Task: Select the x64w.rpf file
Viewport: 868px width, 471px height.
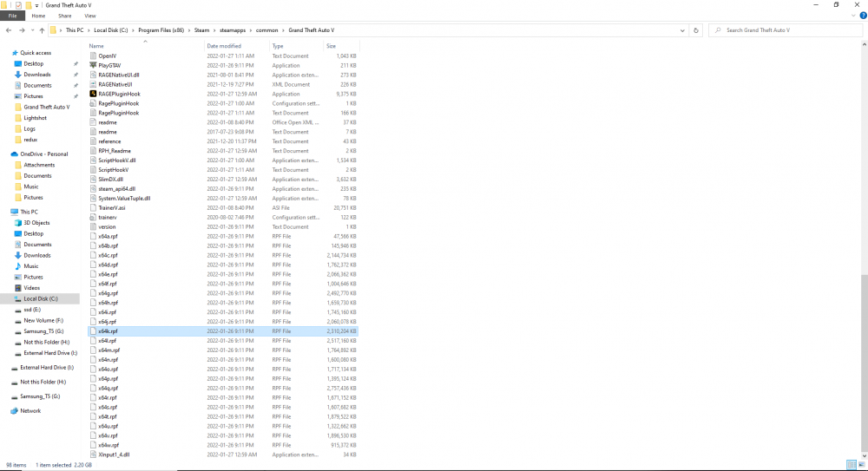Action: [108, 445]
